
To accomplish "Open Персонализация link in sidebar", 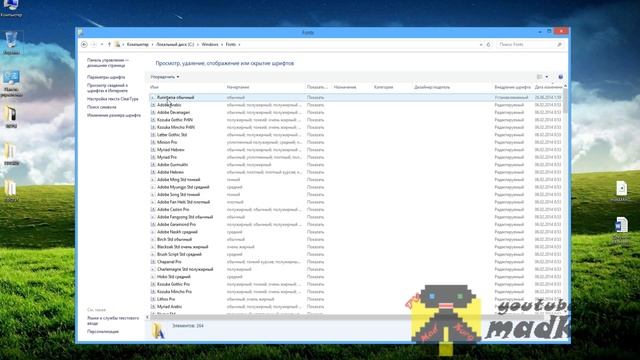I will [102, 332].
